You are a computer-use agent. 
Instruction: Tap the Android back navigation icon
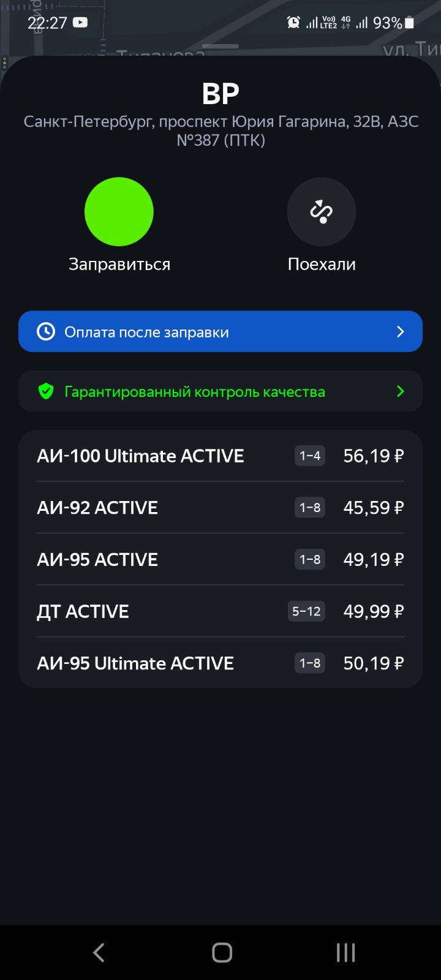pyautogui.click(x=99, y=952)
